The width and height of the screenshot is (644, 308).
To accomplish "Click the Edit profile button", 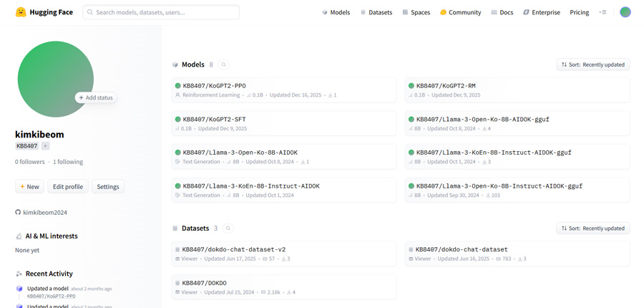I will point(68,187).
